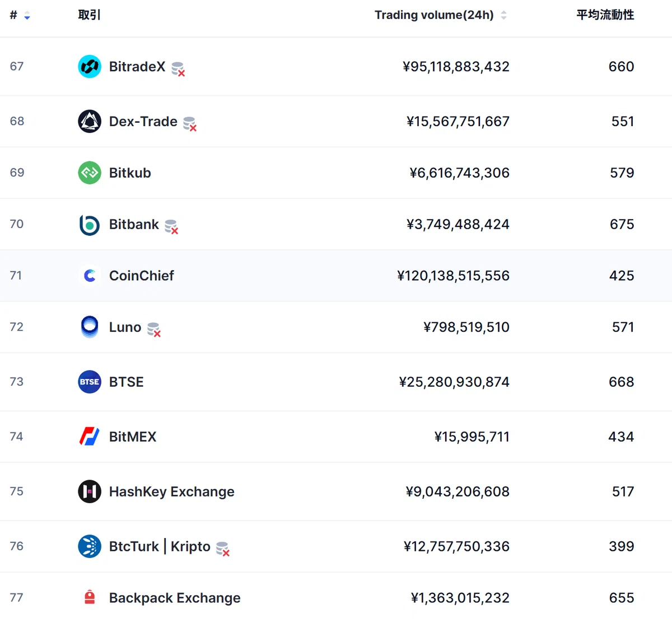Click the Luno blue logo

90,327
